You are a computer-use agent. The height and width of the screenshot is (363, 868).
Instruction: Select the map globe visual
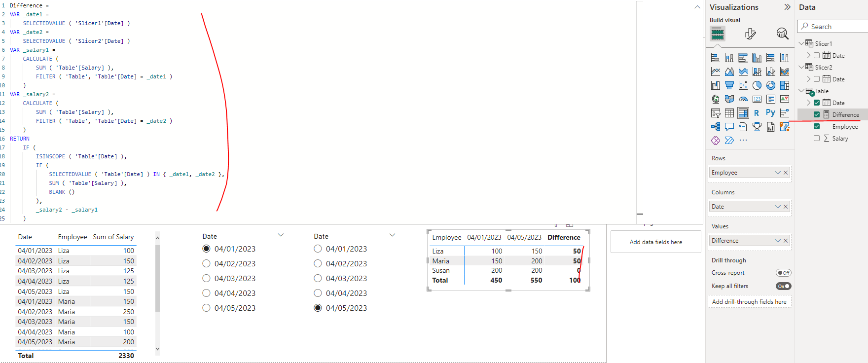(x=716, y=99)
